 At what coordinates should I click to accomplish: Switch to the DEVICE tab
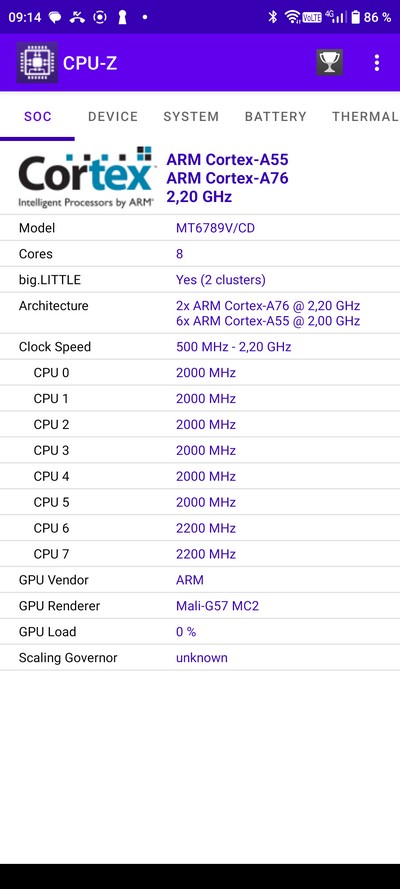[x=113, y=117]
